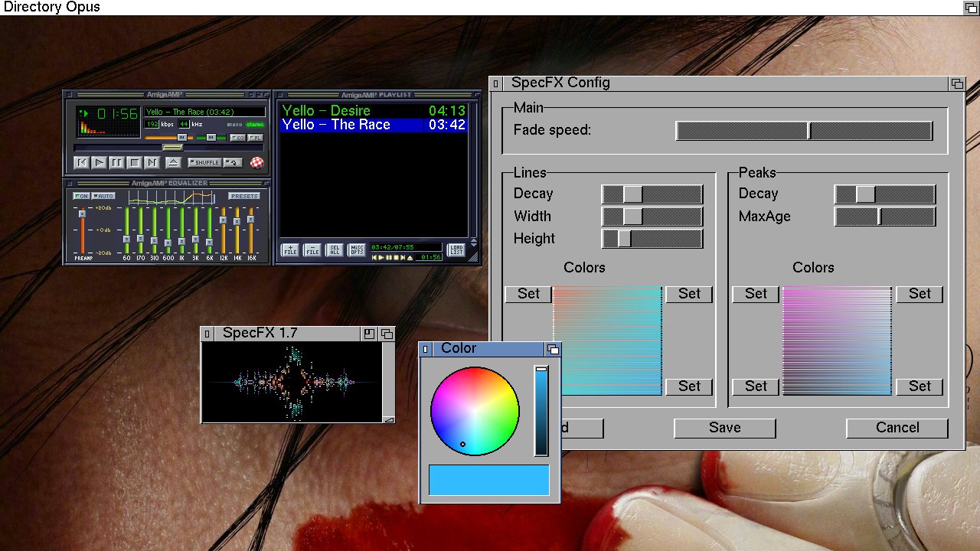Viewport: 980px width, 551px height.
Task: Click Save in SpecFX Config
Action: point(725,428)
